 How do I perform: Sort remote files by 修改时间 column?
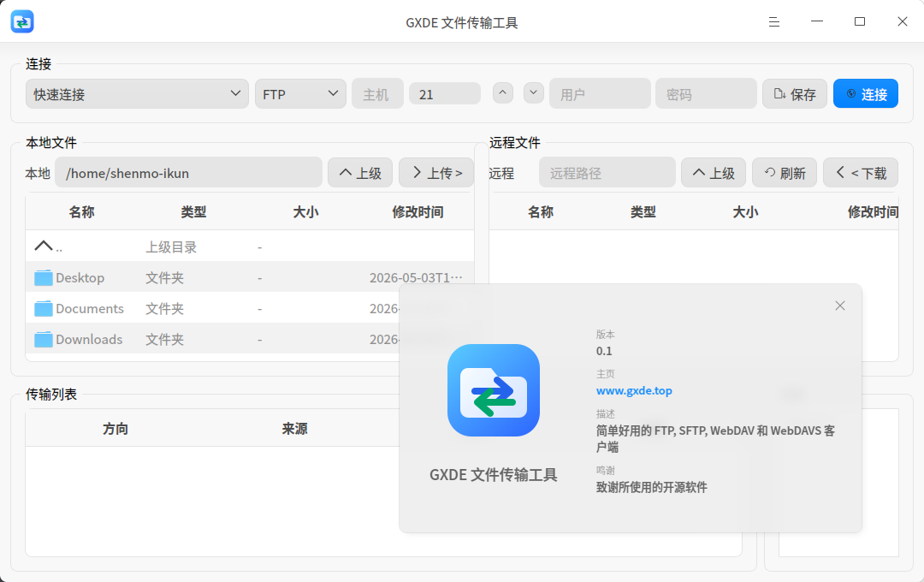click(x=872, y=211)
